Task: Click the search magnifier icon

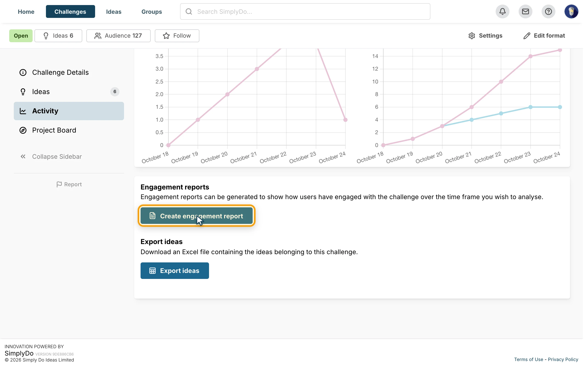Action: point(189,11)
